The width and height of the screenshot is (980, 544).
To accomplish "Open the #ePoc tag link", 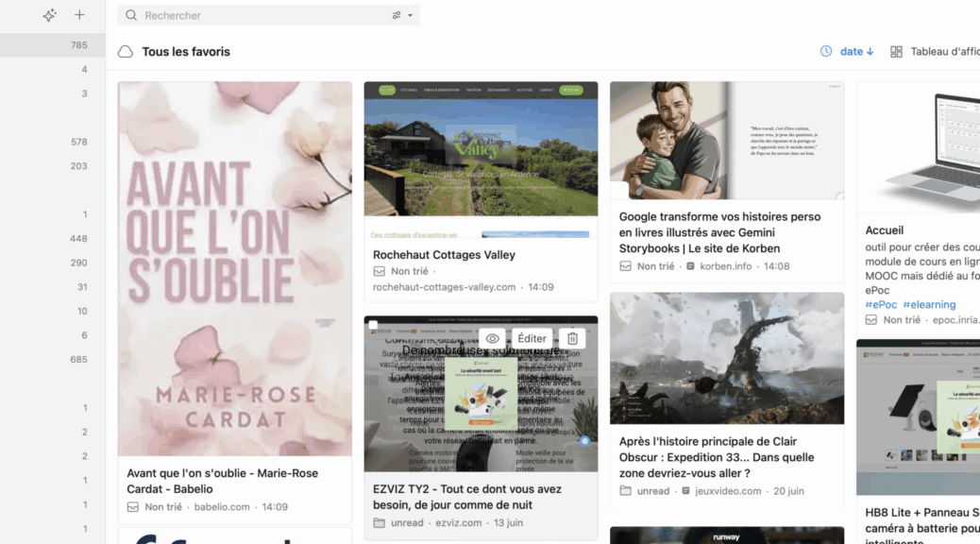I will pos(881,304).
